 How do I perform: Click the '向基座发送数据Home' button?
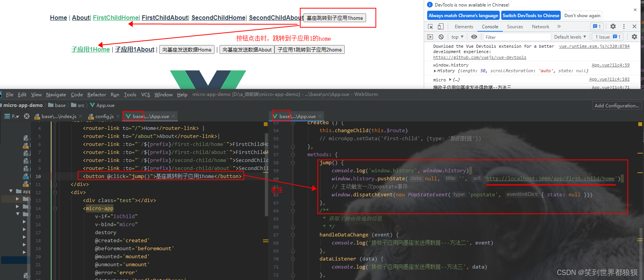pyautogui.click(x=187, y=50)
